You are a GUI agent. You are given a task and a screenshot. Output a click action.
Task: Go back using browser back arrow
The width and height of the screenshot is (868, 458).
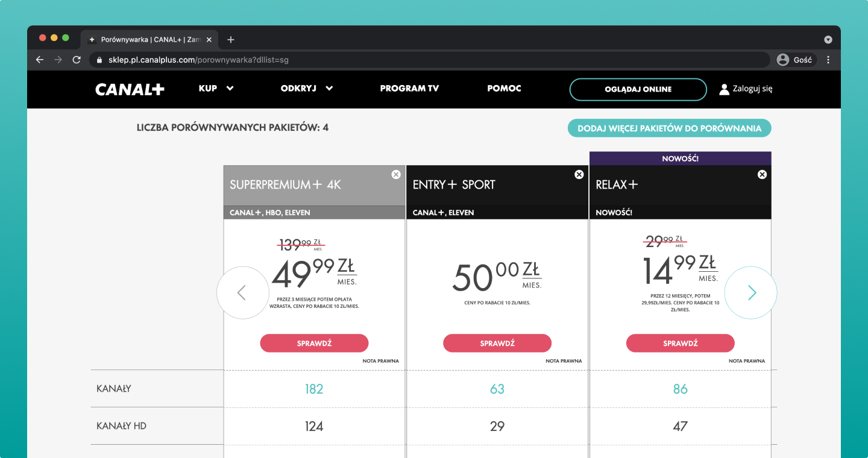pyautogui.click(x=40, y=60)
